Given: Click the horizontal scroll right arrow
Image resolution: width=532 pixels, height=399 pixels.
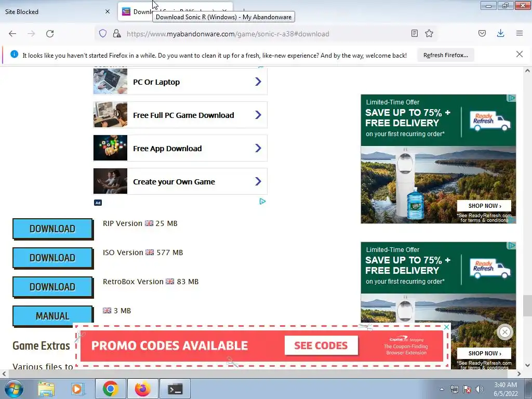Looking at the screenshot, I should coord(519,374).
